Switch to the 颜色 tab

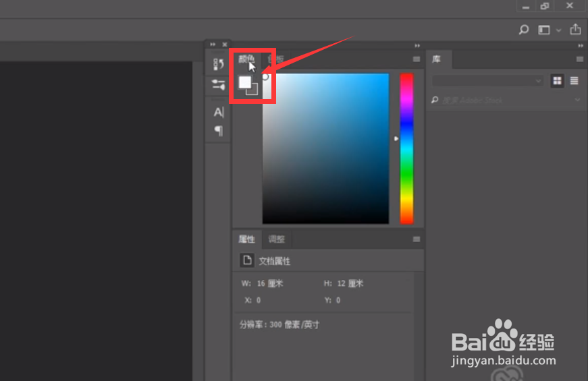pyautogui.click(x=246, y=59)
